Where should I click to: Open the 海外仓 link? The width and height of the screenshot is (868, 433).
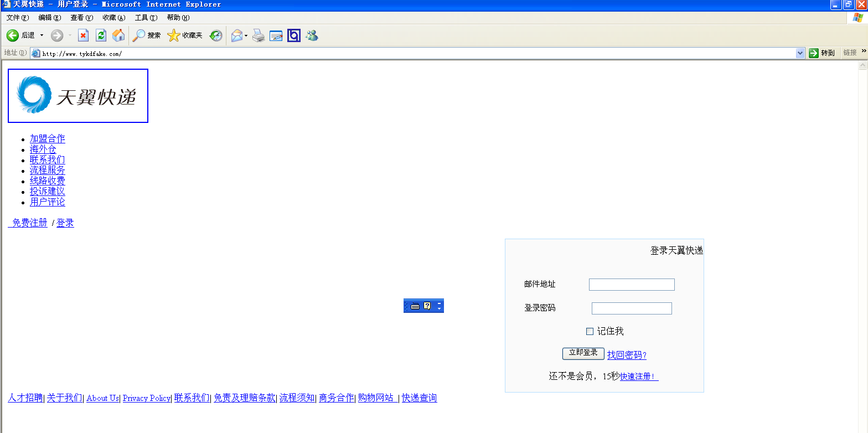click(43, 150)
